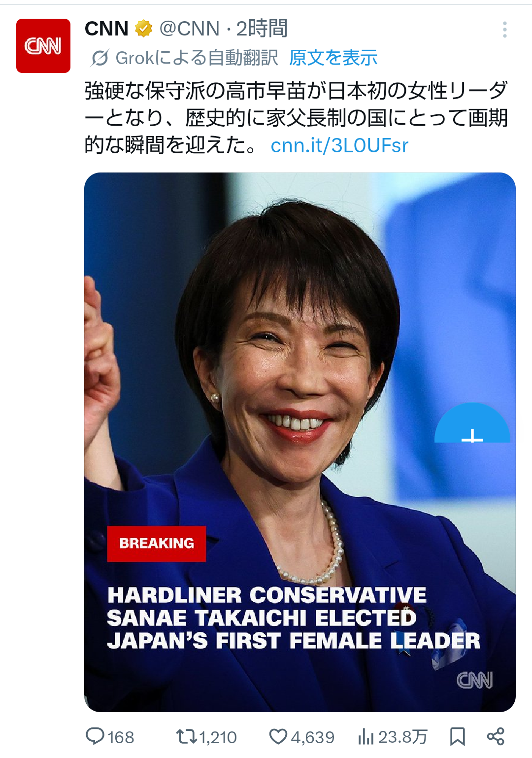Show original text via 原文を表示

[x=333, y=58]
